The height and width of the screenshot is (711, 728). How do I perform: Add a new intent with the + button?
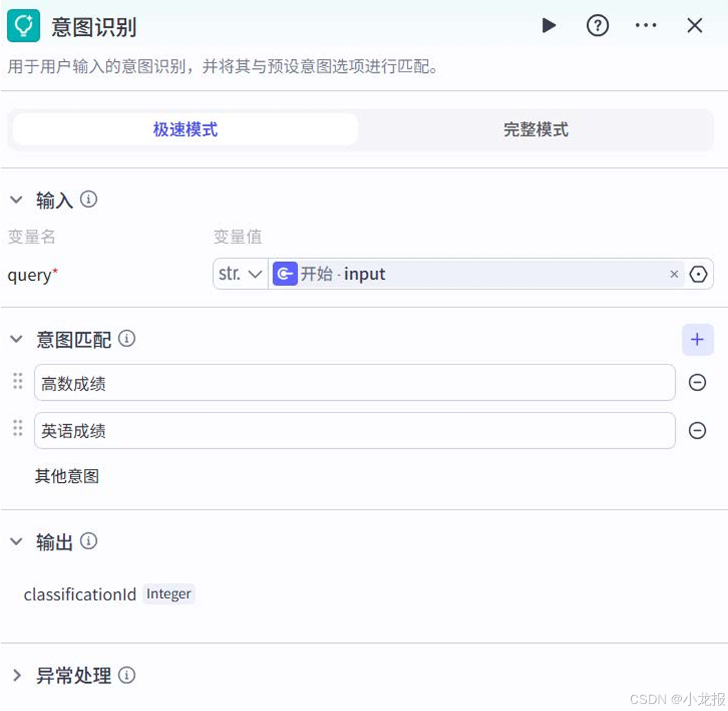click(x=697, y=339)
